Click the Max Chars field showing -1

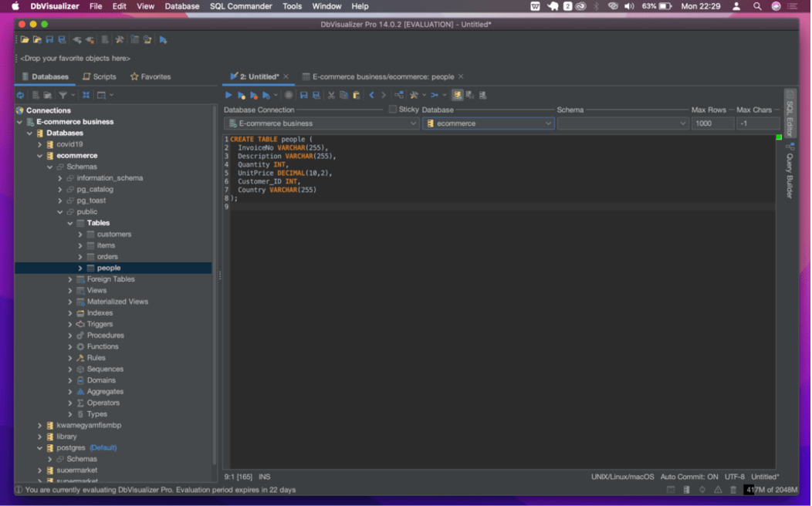(x=758, y=123)
